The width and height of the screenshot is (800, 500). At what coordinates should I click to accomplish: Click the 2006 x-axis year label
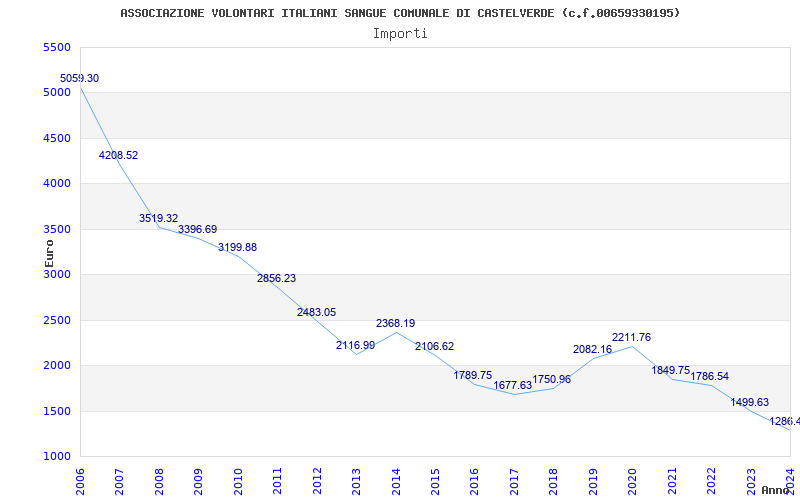coord(80,481)
